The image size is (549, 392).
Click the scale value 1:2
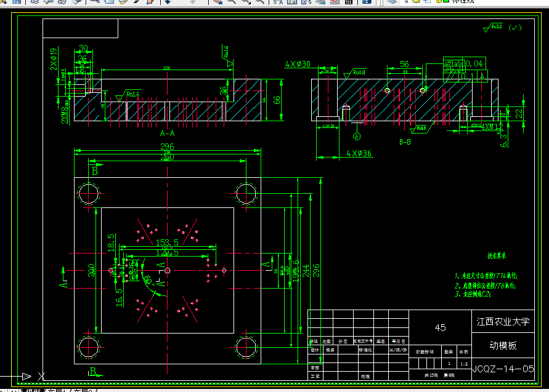click(464, 364)
